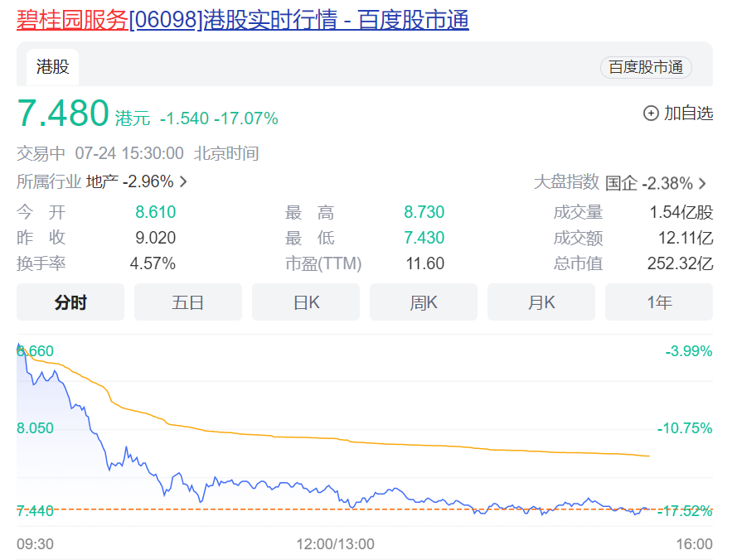The image size is (737, 560).
Task: Click the 港元 currency label
Action: tap(133, 118)
